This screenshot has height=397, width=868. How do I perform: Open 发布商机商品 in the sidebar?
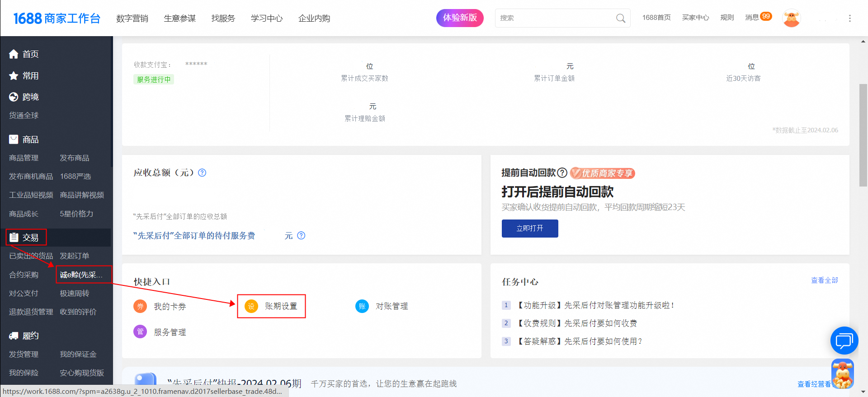[31, 177]
